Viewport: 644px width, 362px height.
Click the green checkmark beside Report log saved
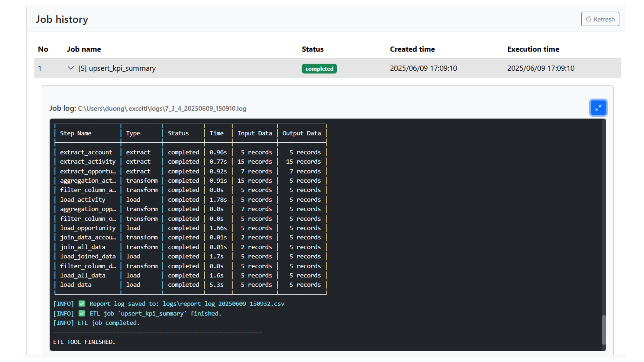click(x=82, y=304)
